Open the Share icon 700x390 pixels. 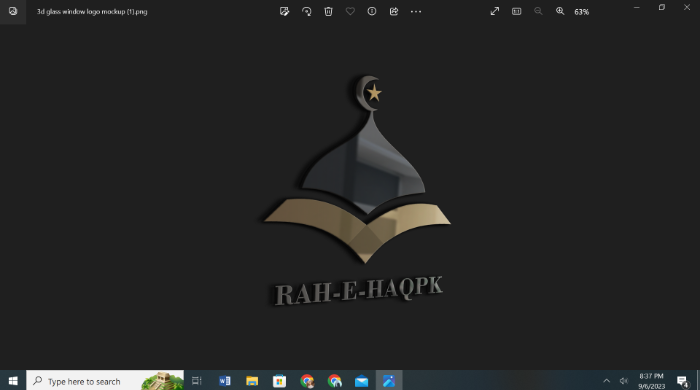pos(394,12)
